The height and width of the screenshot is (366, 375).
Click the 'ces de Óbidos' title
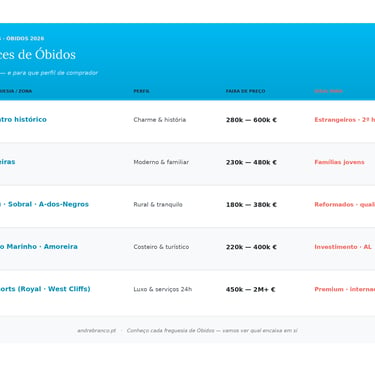(x=38, y=54)
